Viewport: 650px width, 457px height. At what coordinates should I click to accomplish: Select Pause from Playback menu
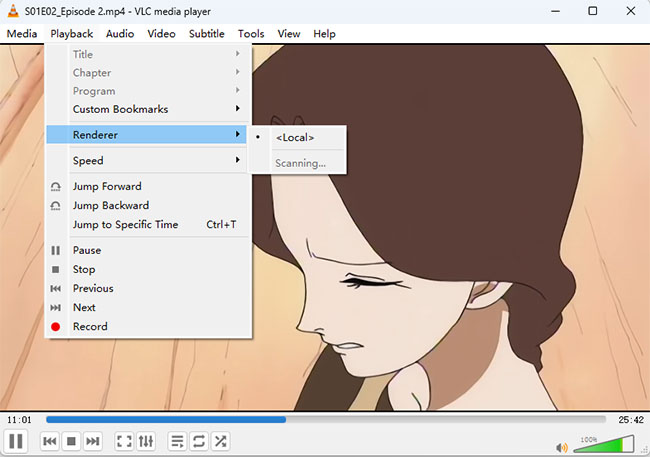pyautogui.click(x=146, y=250)
